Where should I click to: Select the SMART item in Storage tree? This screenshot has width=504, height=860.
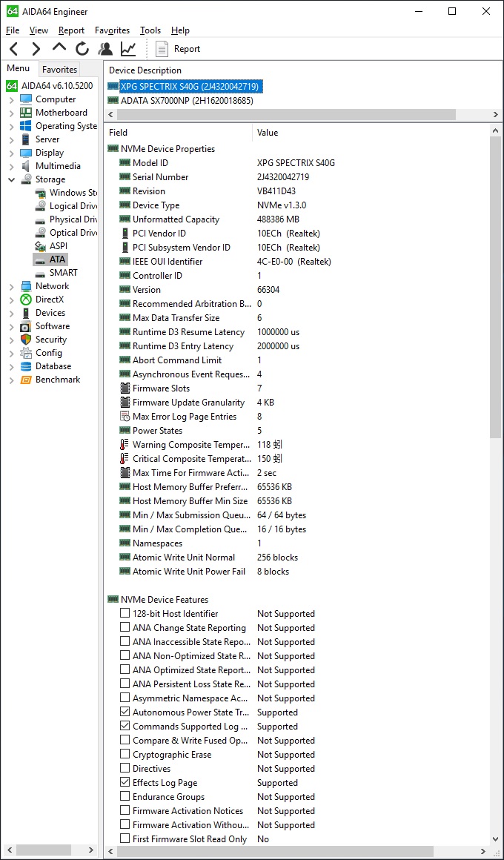pyautogui.click(x=63, y=273)
